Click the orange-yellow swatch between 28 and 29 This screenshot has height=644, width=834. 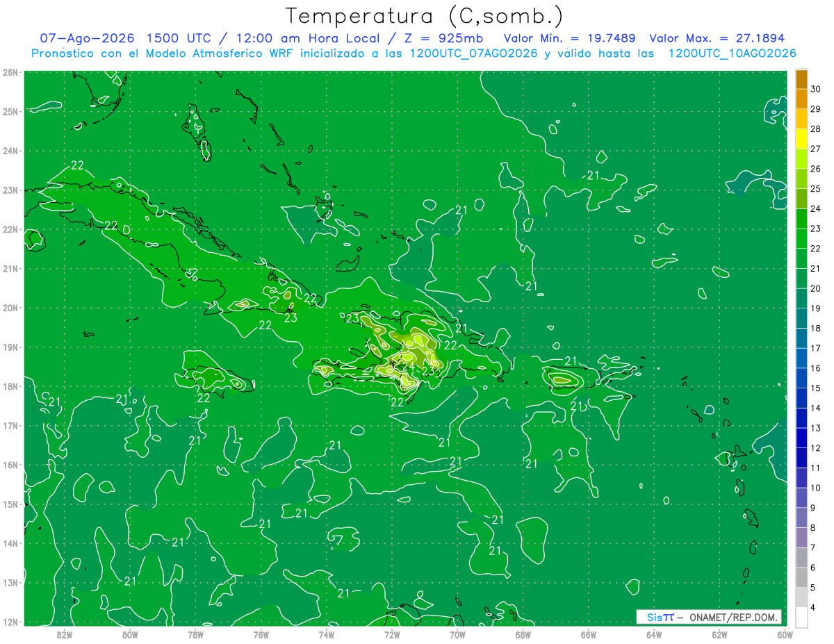coord(801,119)
